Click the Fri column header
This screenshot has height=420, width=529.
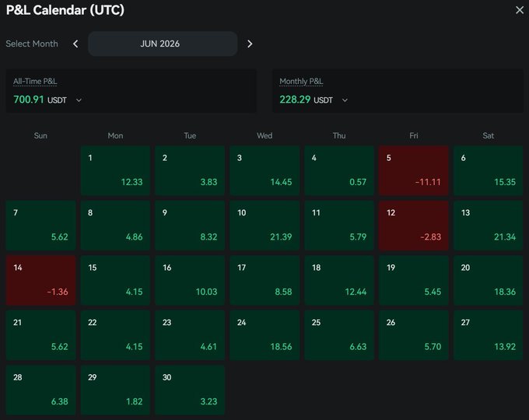(x=414, y=135)
